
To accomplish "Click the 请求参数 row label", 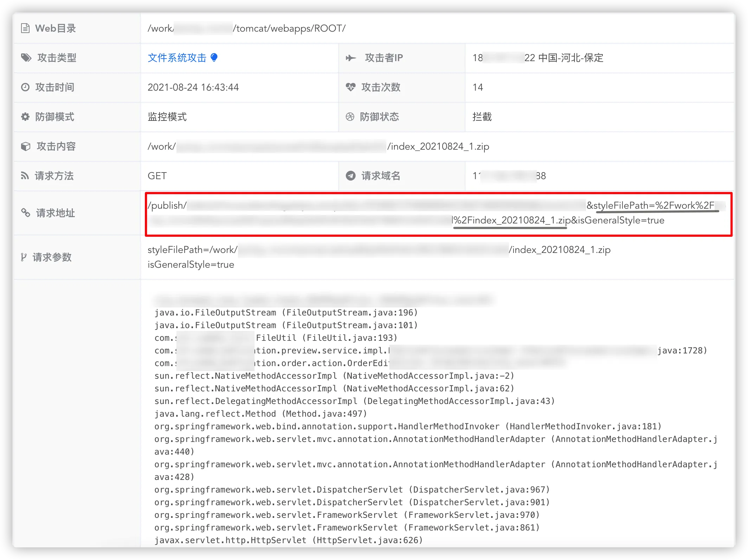I will point(52,257).
